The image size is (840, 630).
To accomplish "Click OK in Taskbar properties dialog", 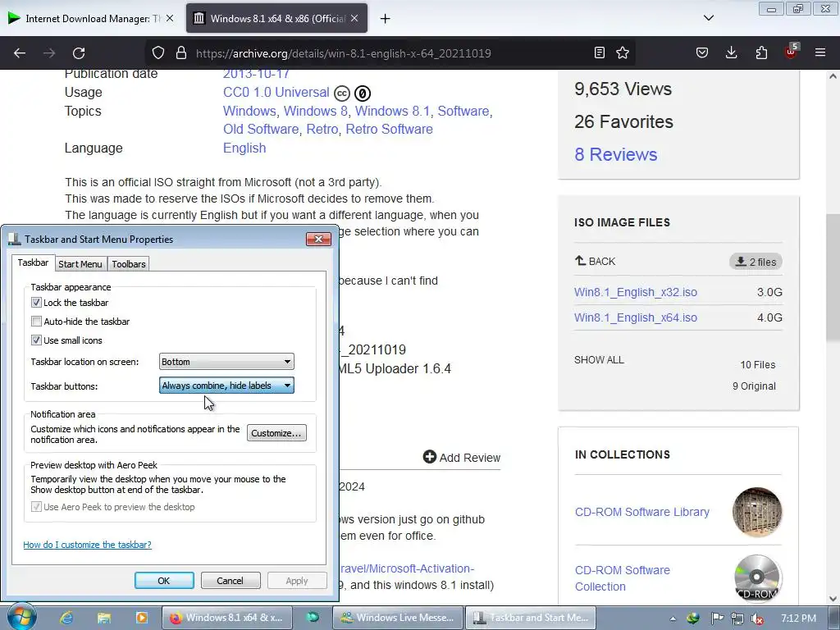I will pyautogui.click(x=164, y=581).
